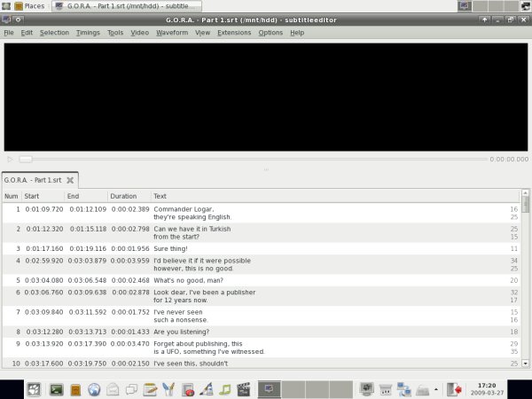532x399 pixels.
Task: Open the Selection menu
Action: coord(54,33)
